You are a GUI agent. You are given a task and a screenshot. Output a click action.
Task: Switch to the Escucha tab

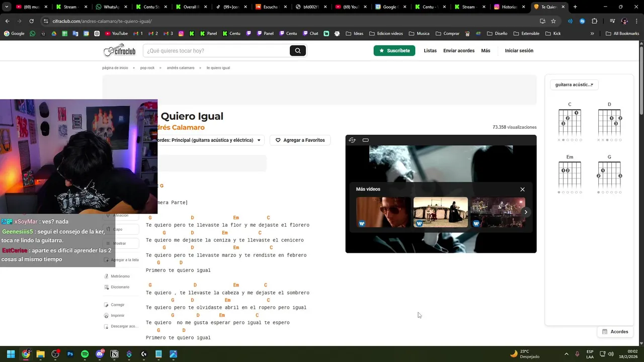[x=271, y=7]
